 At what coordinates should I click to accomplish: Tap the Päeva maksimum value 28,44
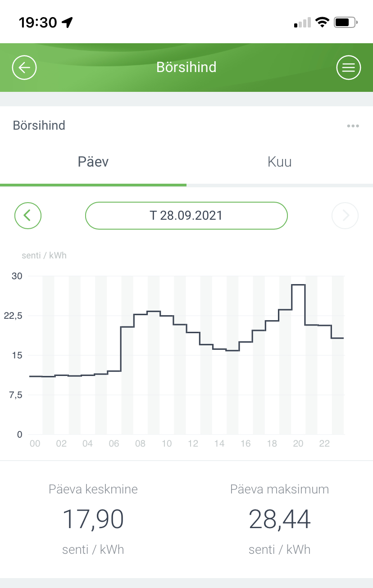279,519
